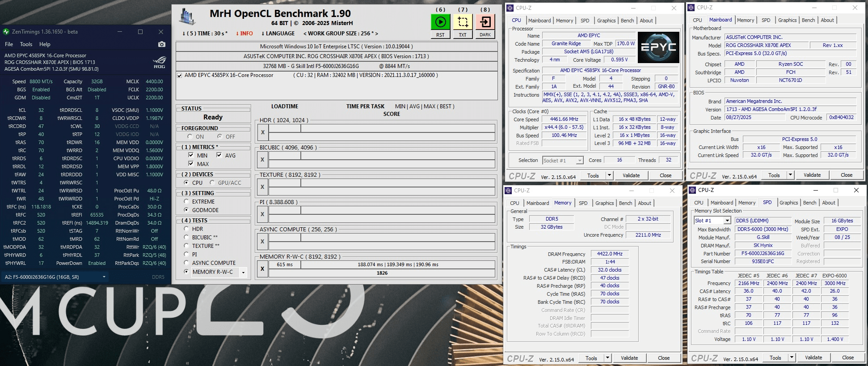Toggle the MIN metrics checkbox

[x=191, y=155]
